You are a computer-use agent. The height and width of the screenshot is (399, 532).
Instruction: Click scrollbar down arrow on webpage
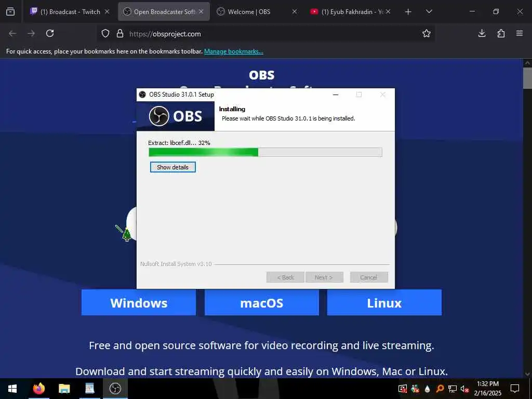[x=527, y=374]
